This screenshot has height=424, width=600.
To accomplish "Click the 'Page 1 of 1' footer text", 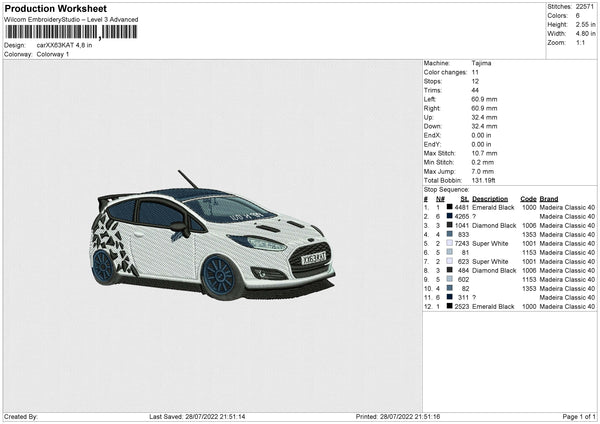I will pyautogui.click(x=579, y=416).
